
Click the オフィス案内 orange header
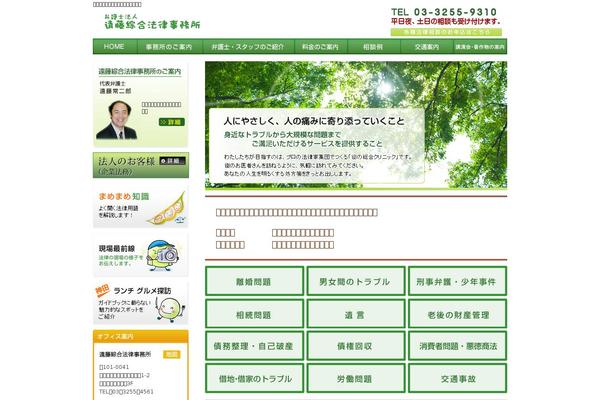point(141,336)
